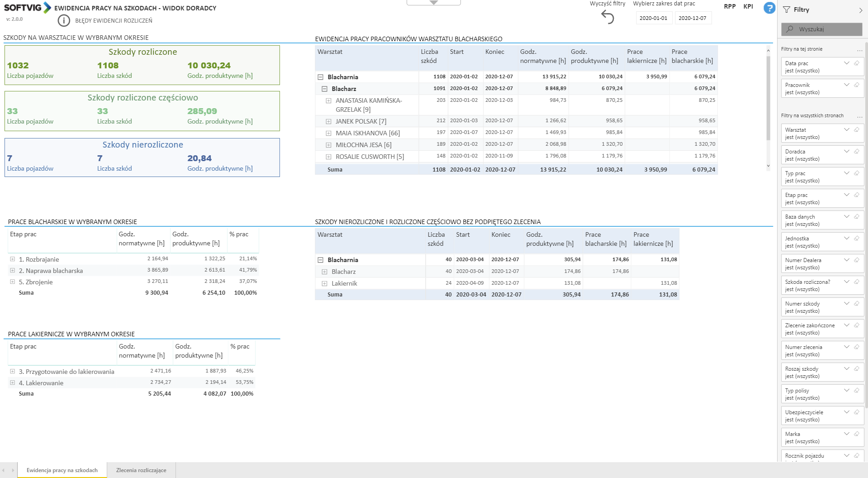Screen dimensions: 868x478
Task: Clear the Pracownik filter with eraser icon
Action: (856, 85)
